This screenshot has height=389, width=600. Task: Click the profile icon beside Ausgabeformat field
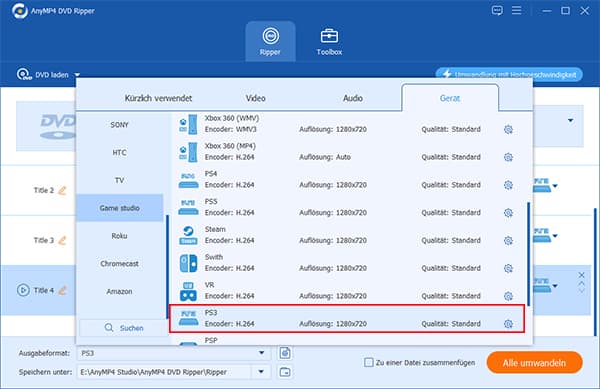click(x=285, y=353)
